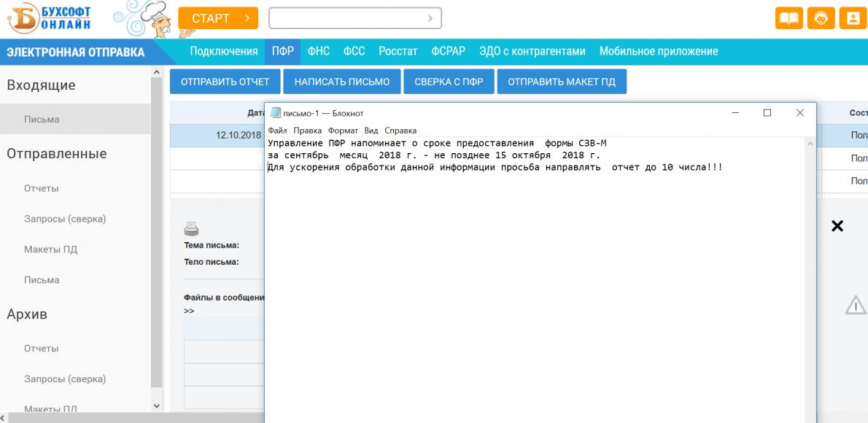Click the НАПИСАТЬ ПИСЬМО button

coord(342,82)
